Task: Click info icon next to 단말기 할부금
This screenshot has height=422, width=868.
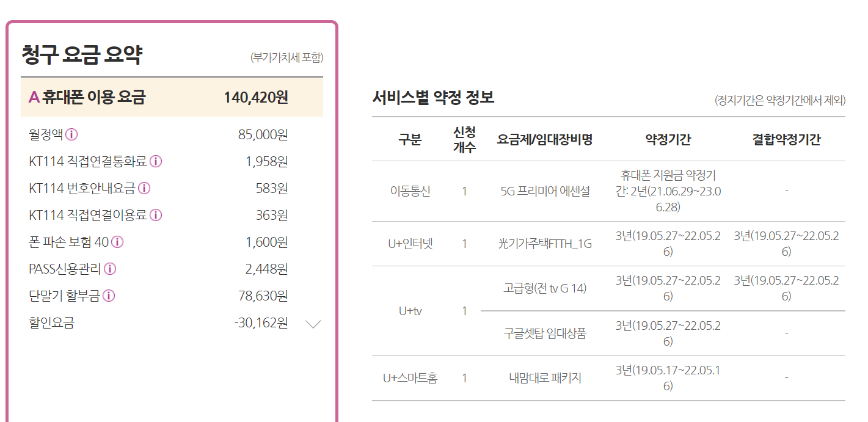Action: (x=109, y=296)
